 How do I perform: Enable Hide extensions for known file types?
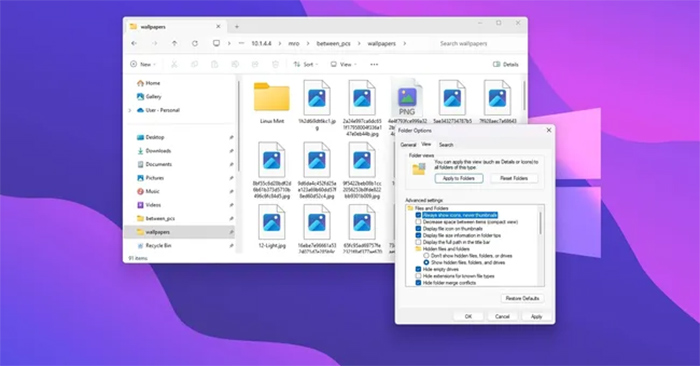[x=418, y=276]
